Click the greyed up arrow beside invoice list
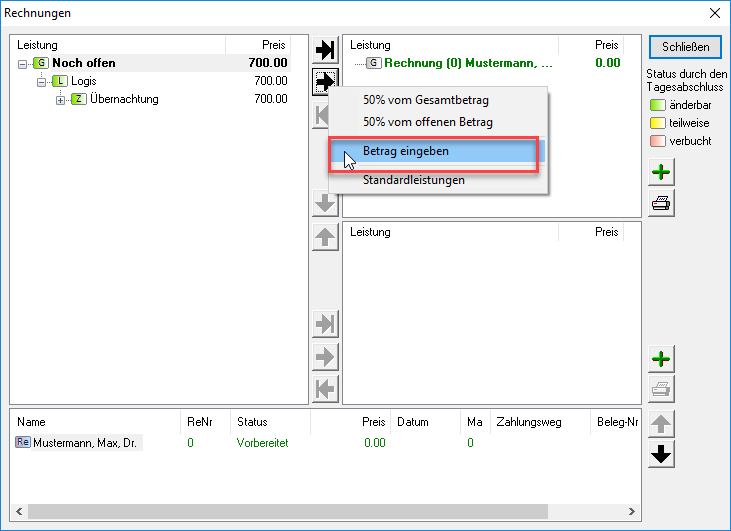Screen dimensions: 731x531 click(661, 424)
